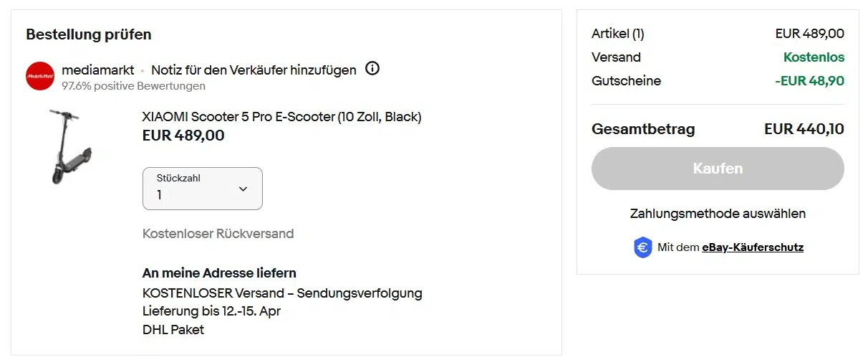Click the grey Kaufen button

point(718,169)
